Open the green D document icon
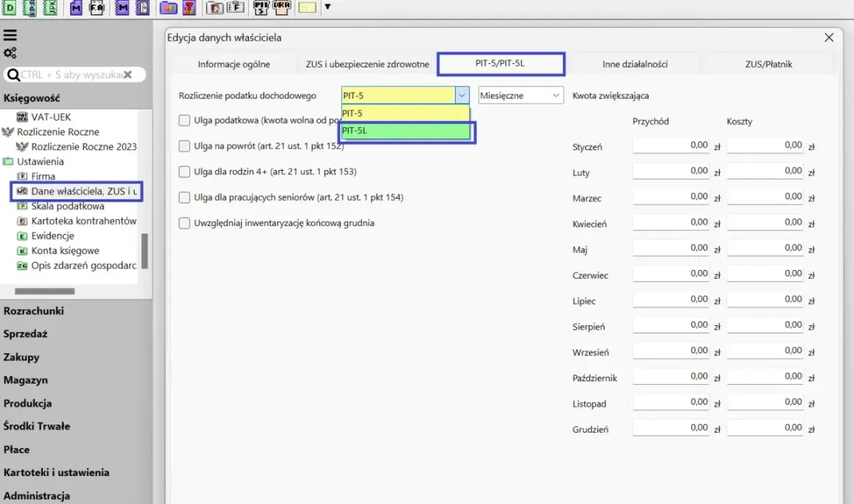854x504 pixels. tap(10, 7)
